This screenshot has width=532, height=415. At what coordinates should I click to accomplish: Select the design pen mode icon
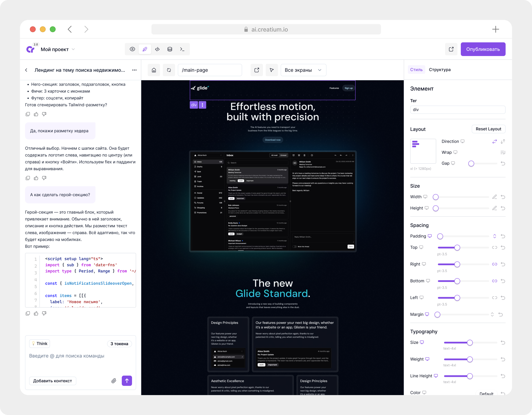pos(145,49)
